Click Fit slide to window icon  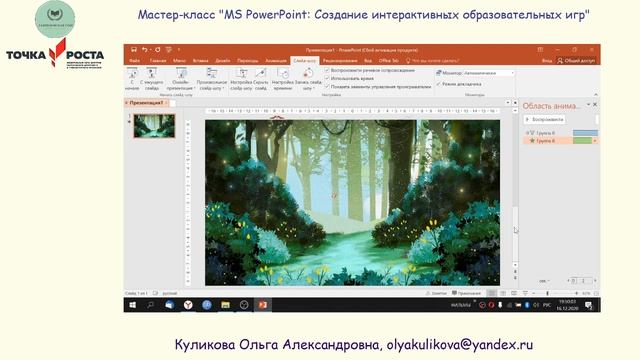[x=596, y=293]
